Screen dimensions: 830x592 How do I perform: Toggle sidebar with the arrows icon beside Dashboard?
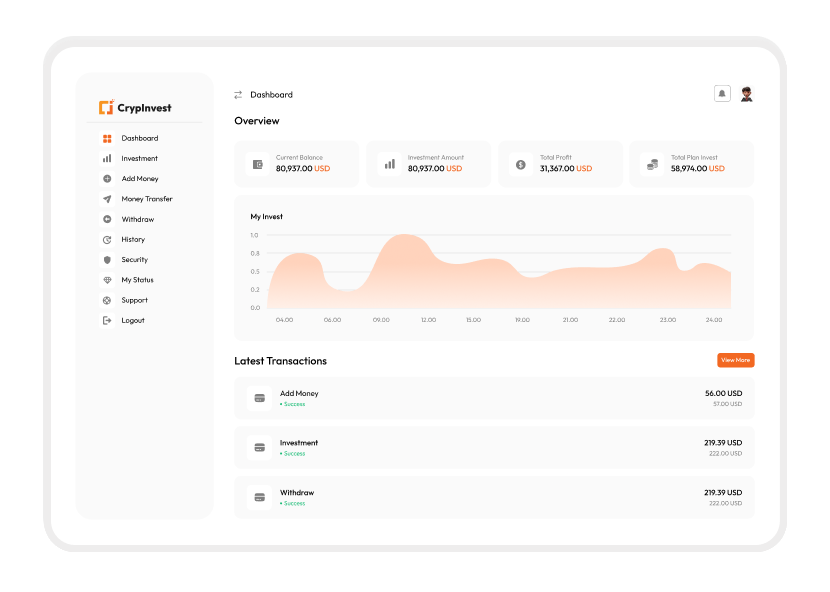[238, 95]
